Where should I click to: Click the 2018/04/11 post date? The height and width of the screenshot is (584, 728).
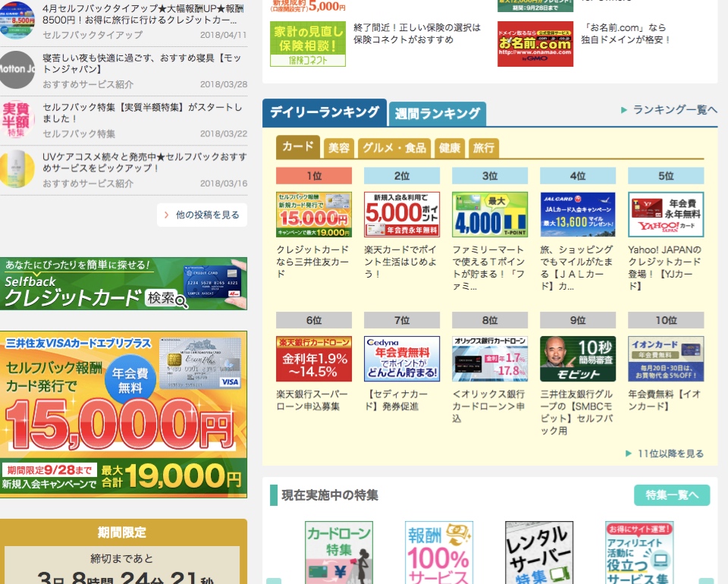coord(223,35)
